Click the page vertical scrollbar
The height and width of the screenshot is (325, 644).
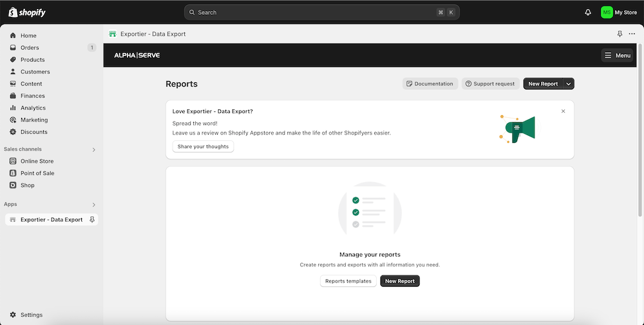point(640,129)
